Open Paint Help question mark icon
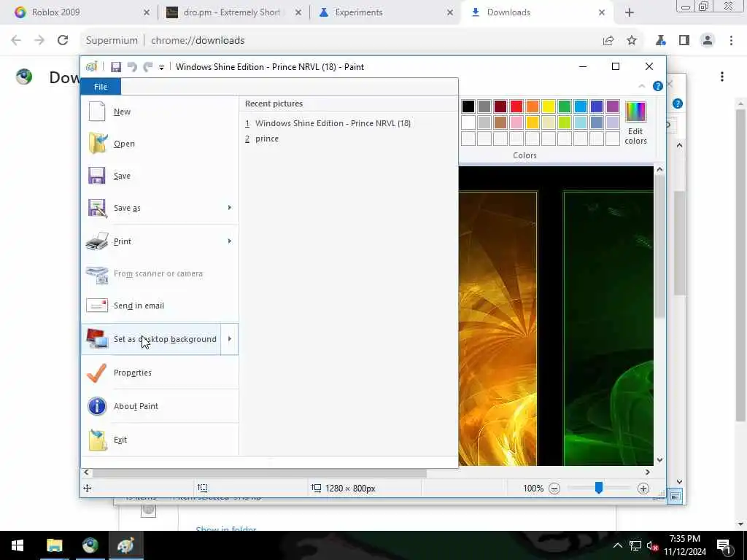Screen dimensions: 747x560 pyautogui.click(x=657, y=86)
